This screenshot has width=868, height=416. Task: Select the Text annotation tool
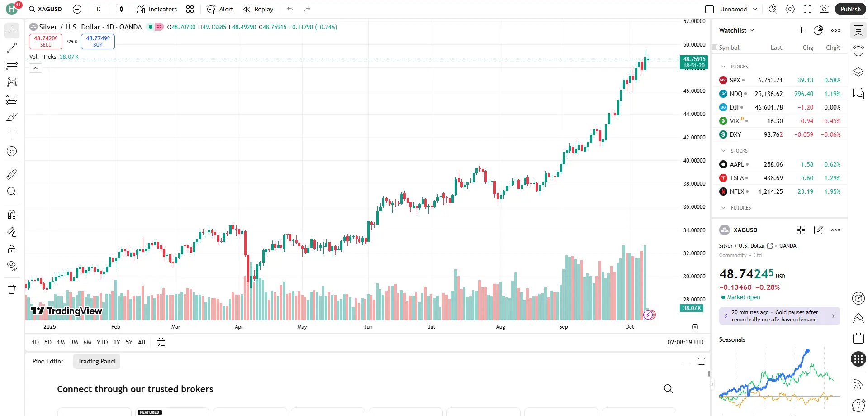(x=12, y=134)
